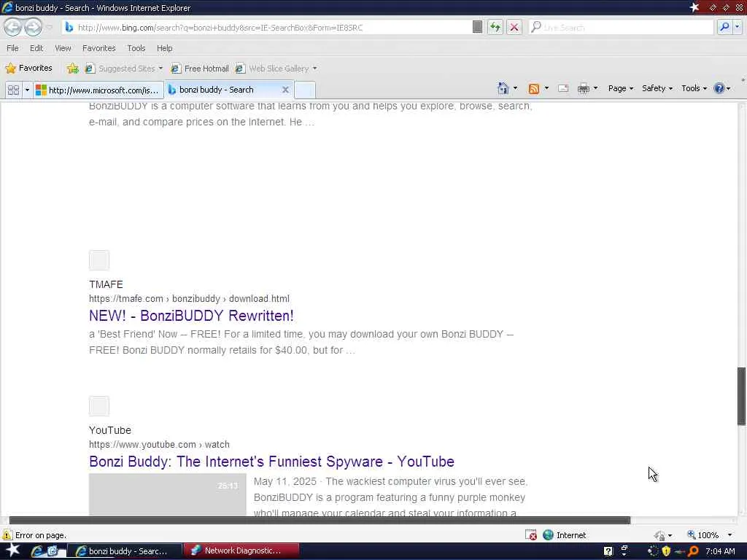Screen dimensions: 747x560
Task: Click the yellow security shield tray icon
Action: click(x=666, y=551)
